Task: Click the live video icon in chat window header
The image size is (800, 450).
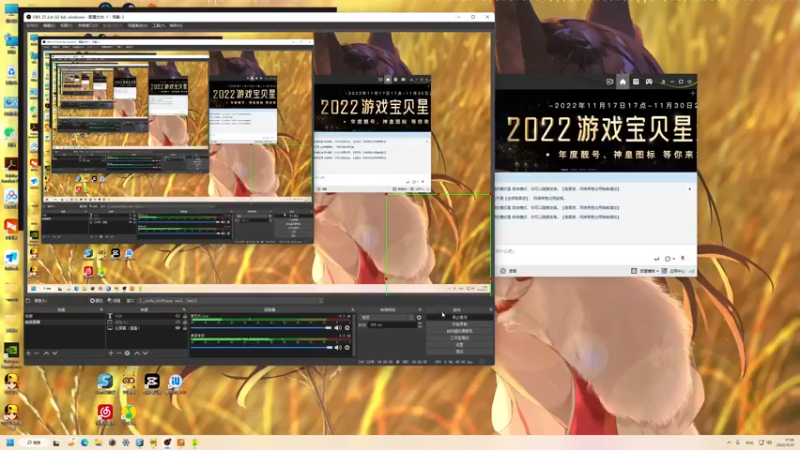Action: (x=610, y=82)
